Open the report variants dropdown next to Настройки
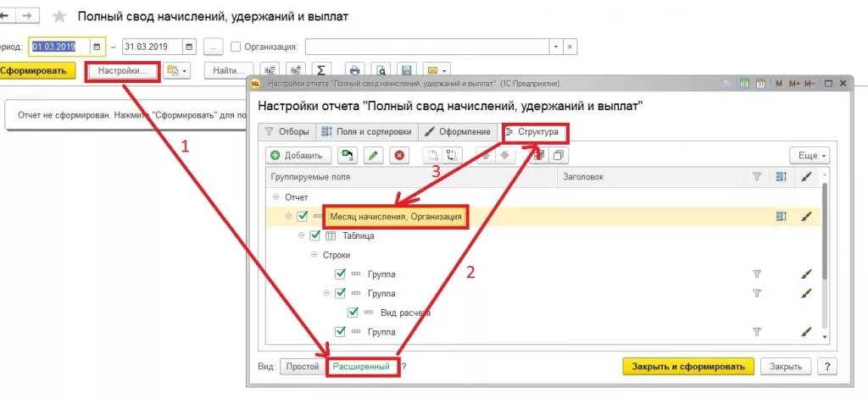Viewport: 868px width, 404px height. point(176,71)
